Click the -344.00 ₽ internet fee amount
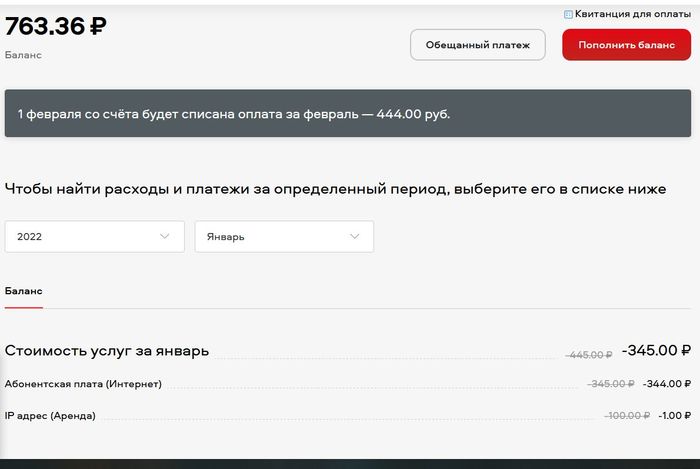This screenshot has height=469, width=700. point(667,384)
